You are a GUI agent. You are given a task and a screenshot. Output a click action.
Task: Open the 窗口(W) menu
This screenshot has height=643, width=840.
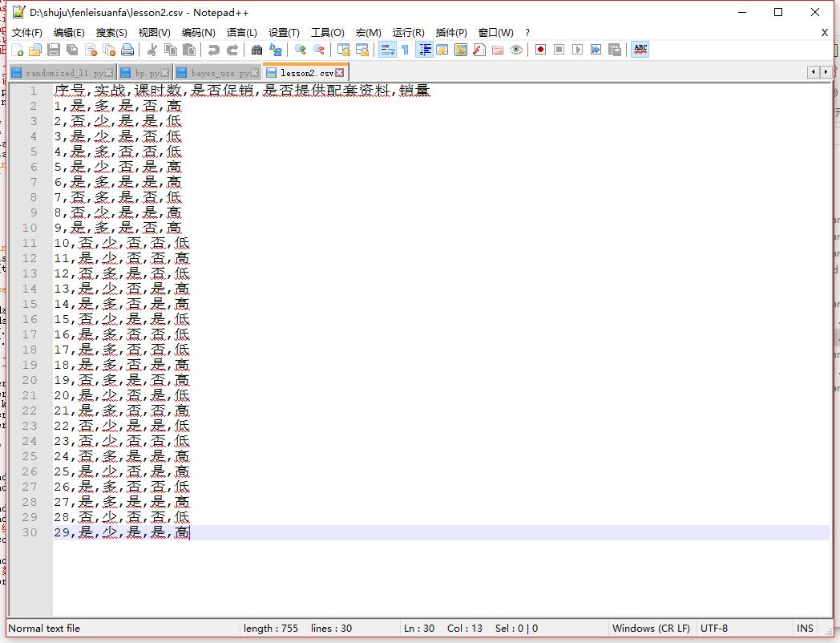[x=495, y=33]
